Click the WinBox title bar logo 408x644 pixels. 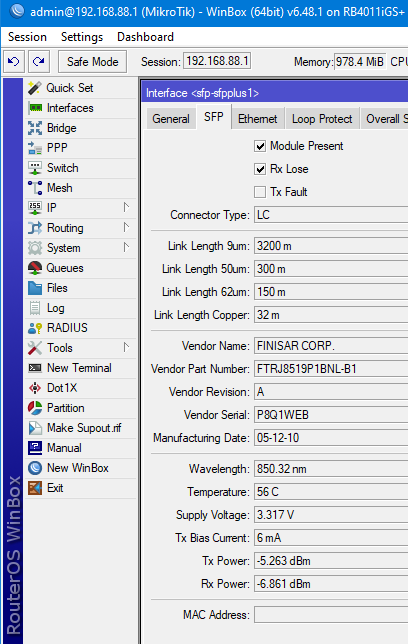16,11
